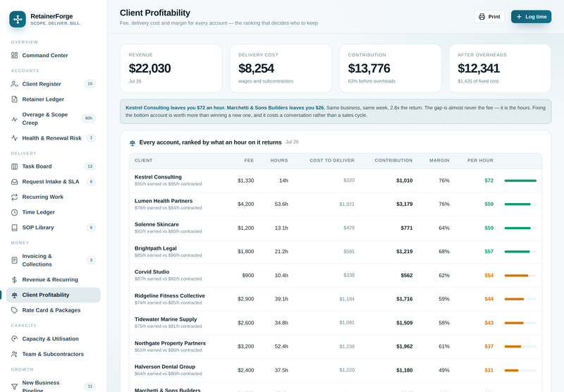Viewport: 564px width, 392px height.
Task: Click the printer icon in Print button
Action: pos(482,17)
